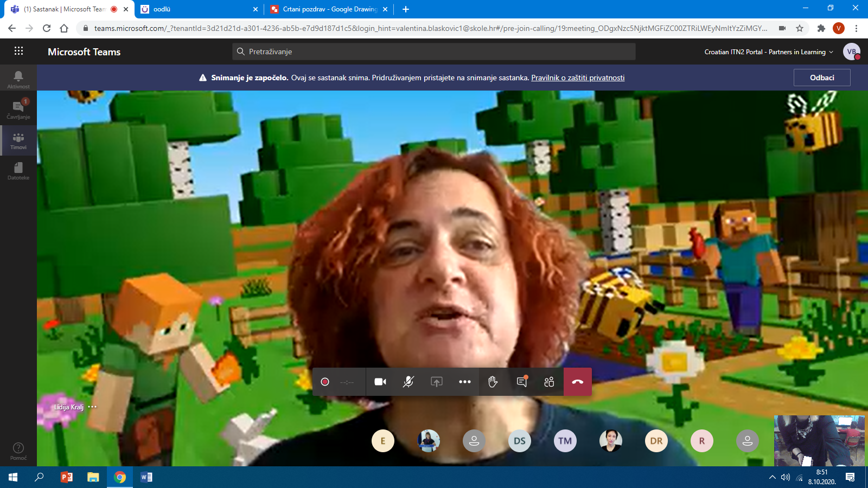Turn off the camera in meeting toolbar
The height and width of the screenshot is (488, 868).
click(x=380, y=382)
